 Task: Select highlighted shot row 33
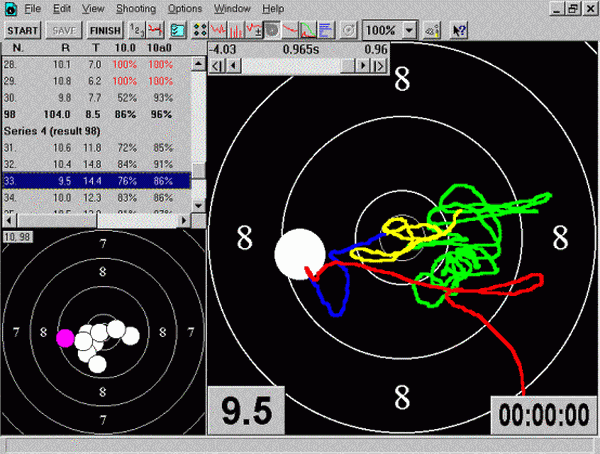click(x=96, y=181)
